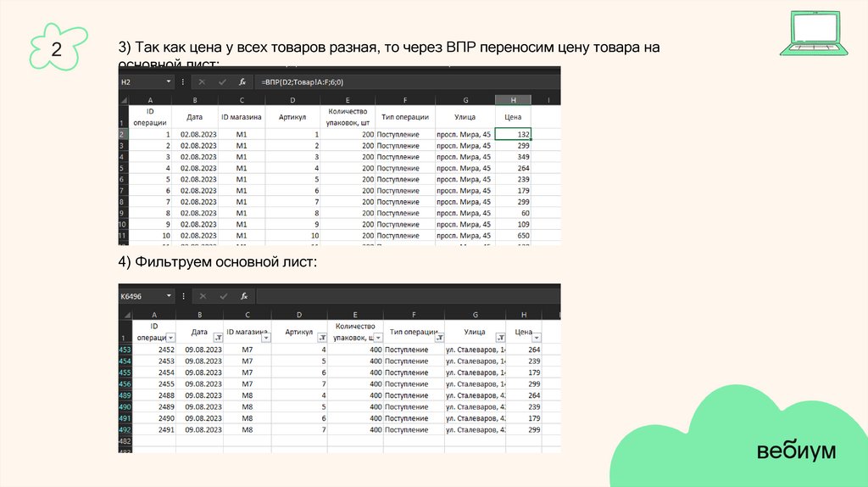Select highlighted column H header in the ВПР sheet

coord(513,100)
